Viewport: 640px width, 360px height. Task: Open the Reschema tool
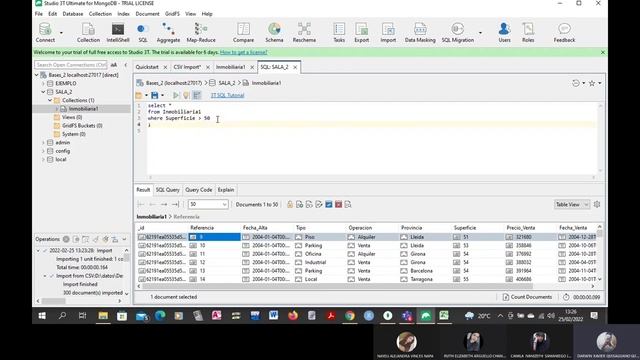(304, 33)
